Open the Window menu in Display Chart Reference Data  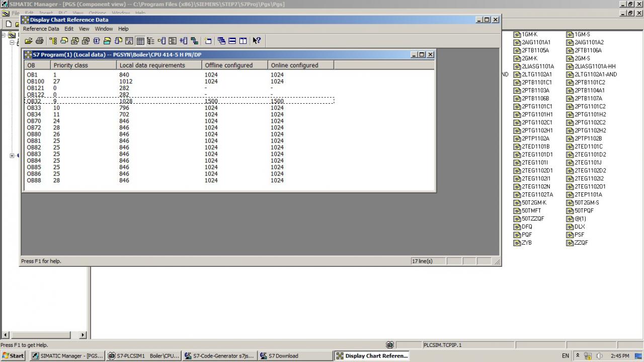point(104,29)
